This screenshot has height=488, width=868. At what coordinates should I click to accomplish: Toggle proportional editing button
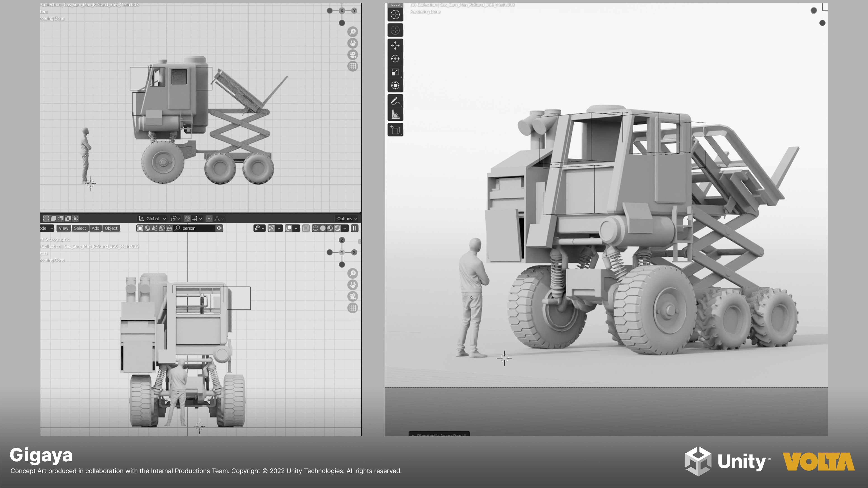point(209,218)
